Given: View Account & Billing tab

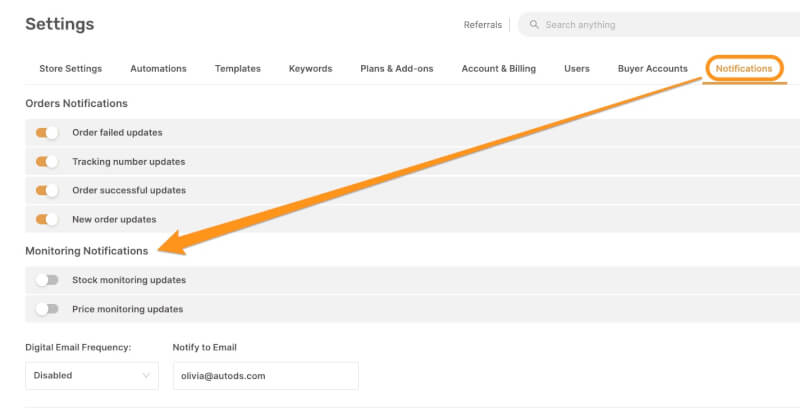Looking at the screenshot, I should [x=498, y=69].
